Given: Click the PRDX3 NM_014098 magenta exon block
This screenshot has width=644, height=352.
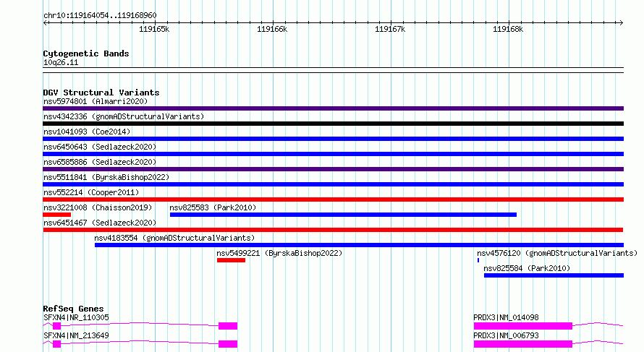Looking at the screenshot, I should point(523,326).
